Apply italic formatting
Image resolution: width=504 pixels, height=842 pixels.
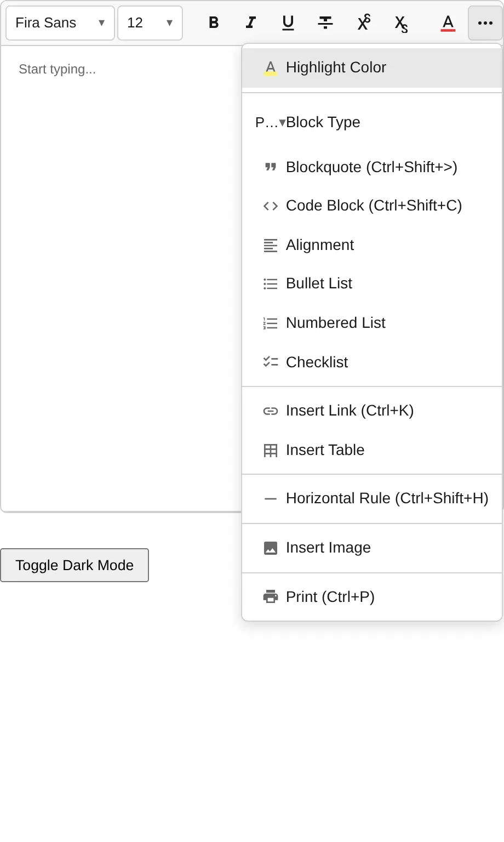pyautogui.click(x=250, y=22)
